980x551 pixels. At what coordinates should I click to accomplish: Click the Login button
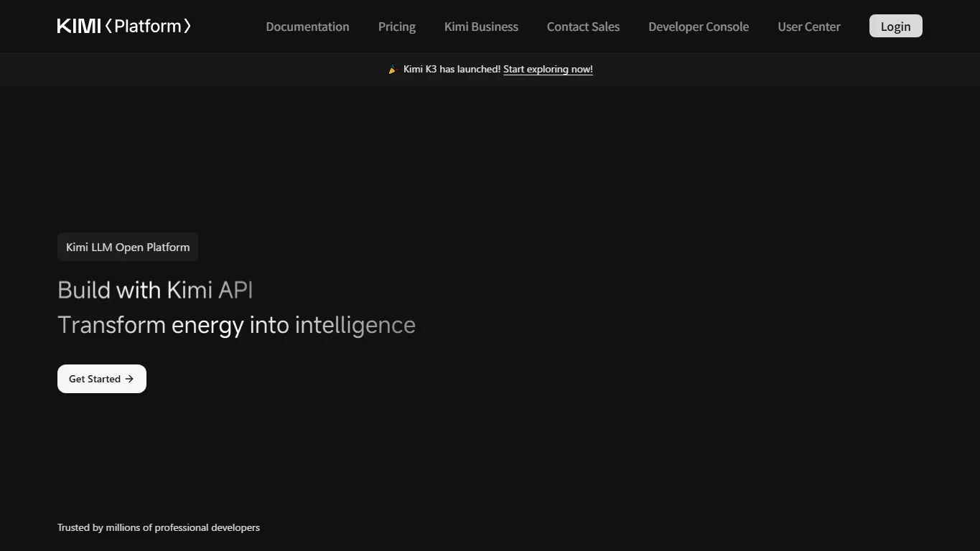(x=895, y=26)
